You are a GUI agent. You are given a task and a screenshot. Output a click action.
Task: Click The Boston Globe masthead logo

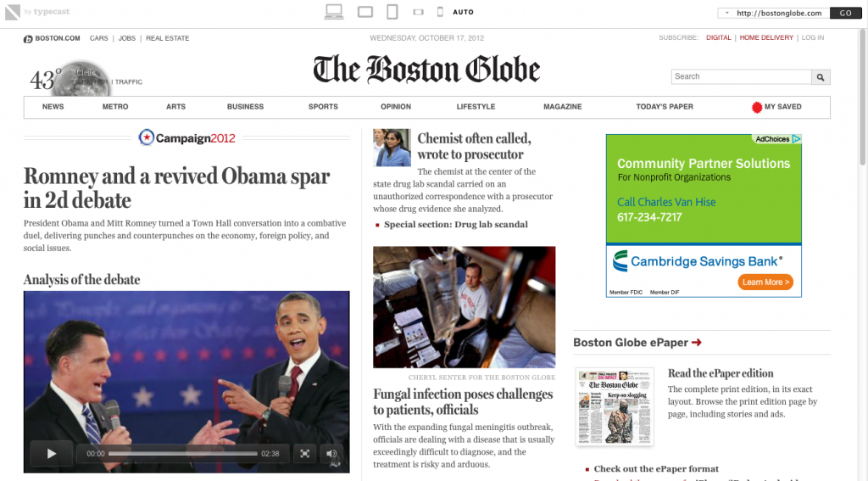[426, 70]
